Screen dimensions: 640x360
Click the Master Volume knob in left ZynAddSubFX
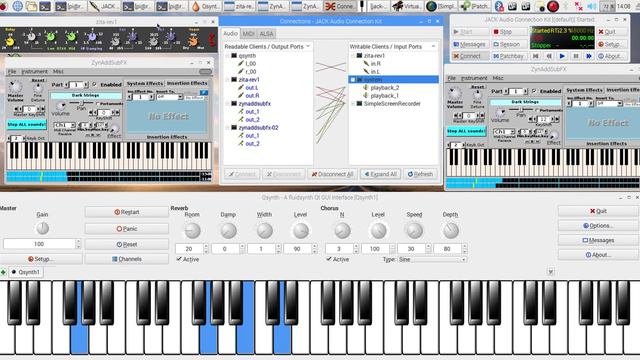pos(15,87)
